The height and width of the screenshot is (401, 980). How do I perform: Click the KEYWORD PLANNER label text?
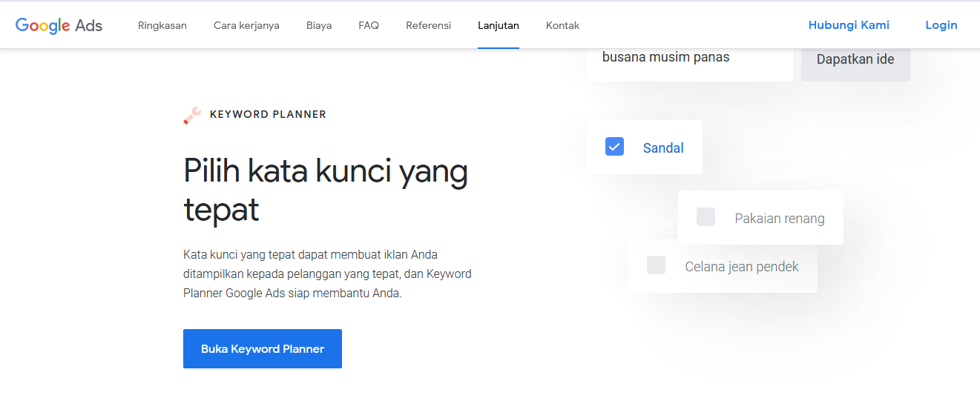268,114
